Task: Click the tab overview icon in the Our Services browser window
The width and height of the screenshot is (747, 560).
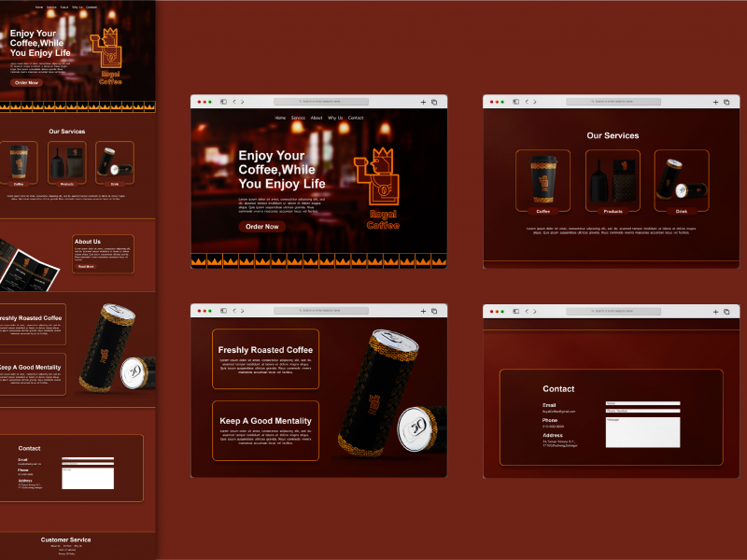Action: click(726, 102)
